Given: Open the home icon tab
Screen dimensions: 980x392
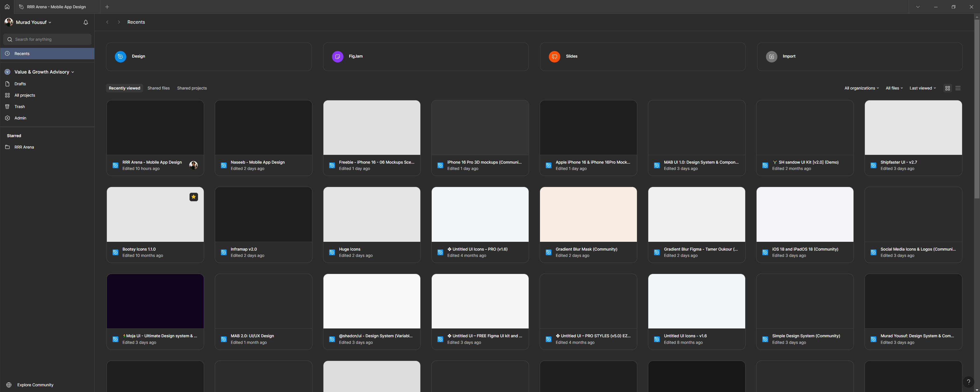Looking at the screenshot, I should pos(7,7).
